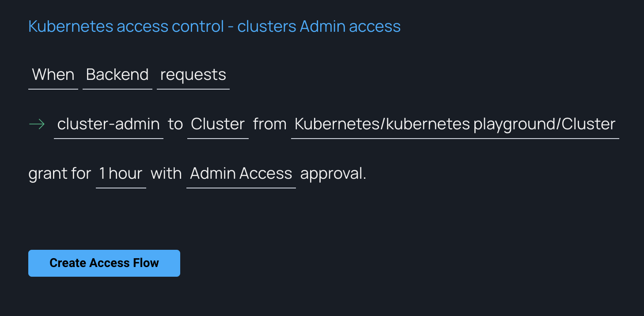The image size is (644, 316).
Task: Select the Kubernetes/kubernetes playground/Cluster integration field
Action: click(455, 124)
